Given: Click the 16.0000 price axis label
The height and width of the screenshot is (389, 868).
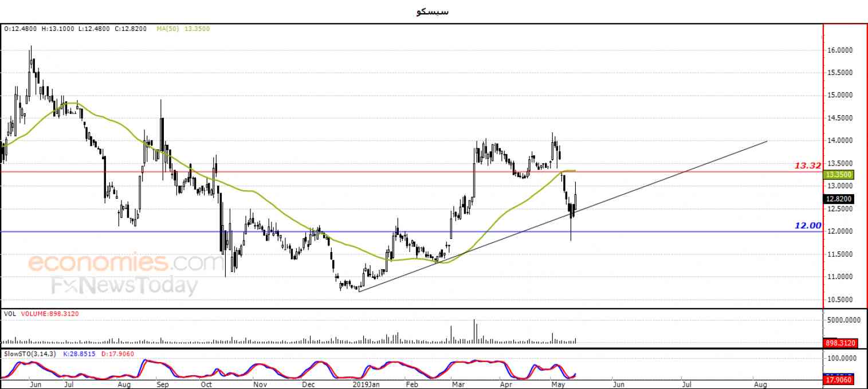Looking at the screenshot, I should coord(841,50).
